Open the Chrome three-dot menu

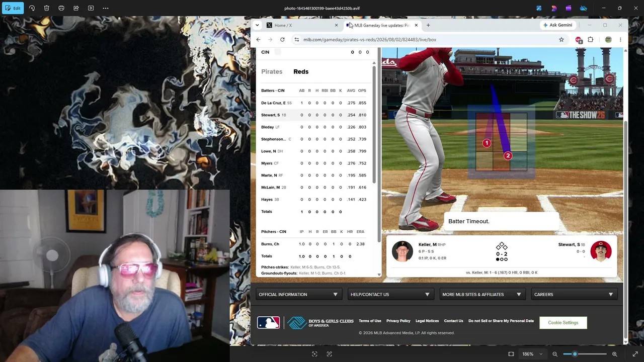620,40
